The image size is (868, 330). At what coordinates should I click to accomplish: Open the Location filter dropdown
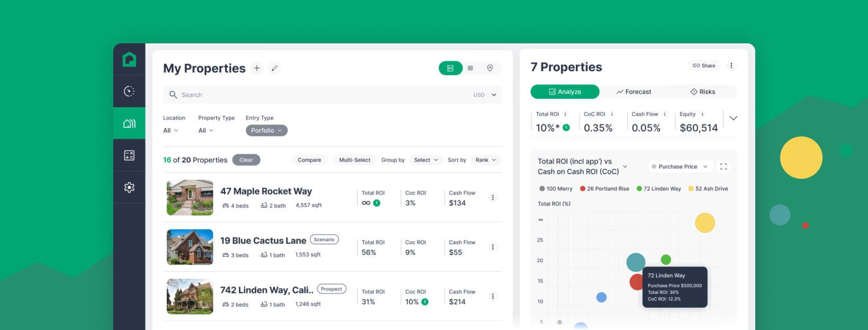click(x=170, y=131)
